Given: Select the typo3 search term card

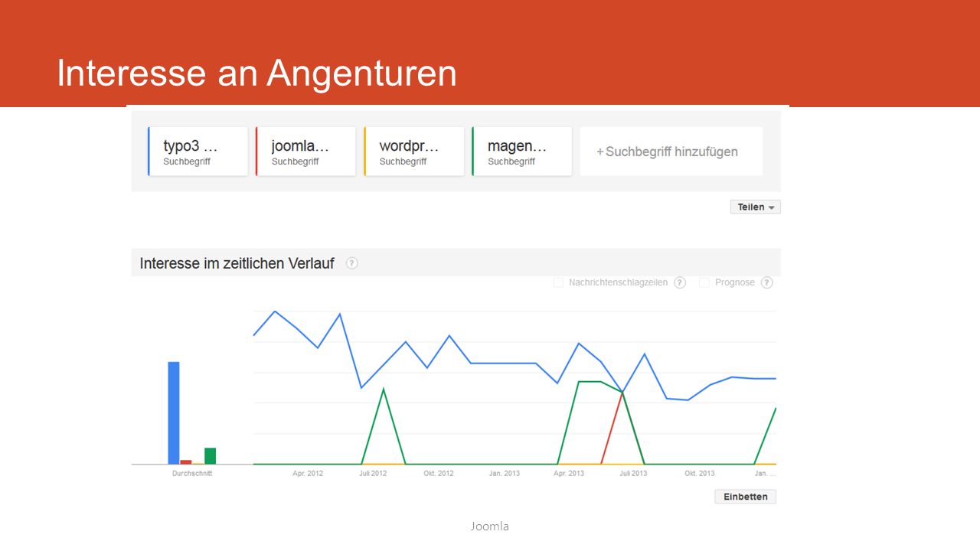Looking at the screenshot, I should tap(198, 152).
